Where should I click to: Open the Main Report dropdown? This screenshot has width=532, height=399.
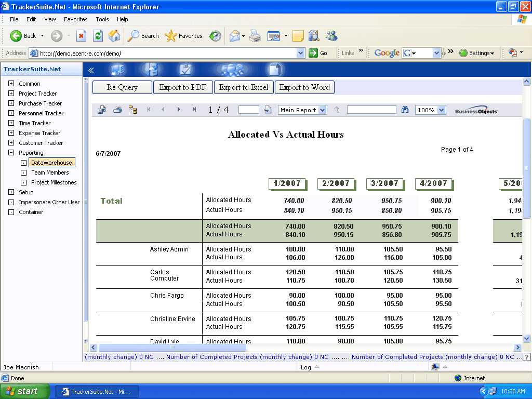coord(322,110)
